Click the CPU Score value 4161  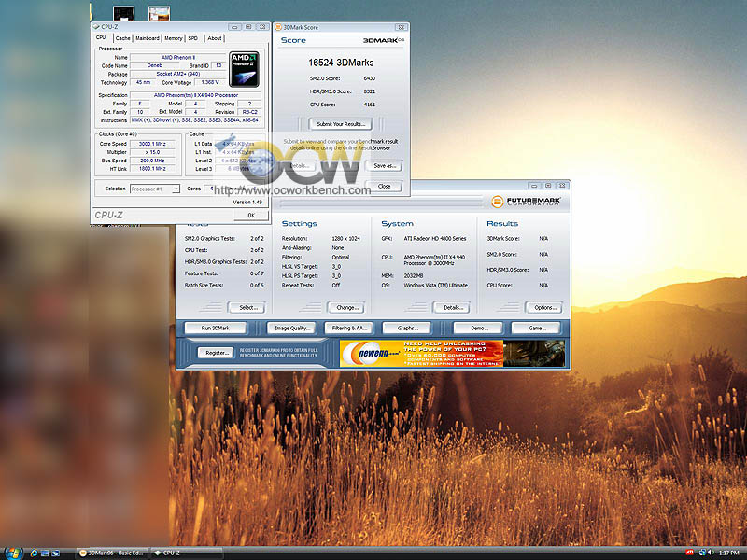(x=369, y=105)
